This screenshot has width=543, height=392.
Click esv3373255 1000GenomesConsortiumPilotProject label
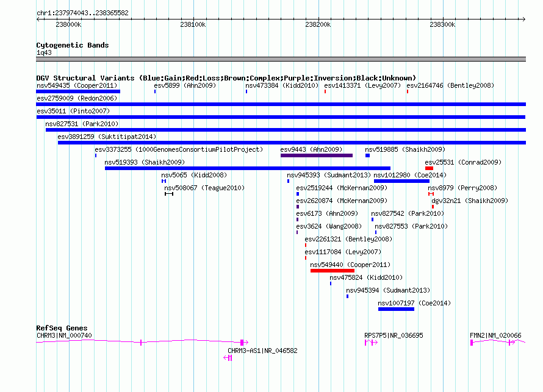[x=179, y=149]
